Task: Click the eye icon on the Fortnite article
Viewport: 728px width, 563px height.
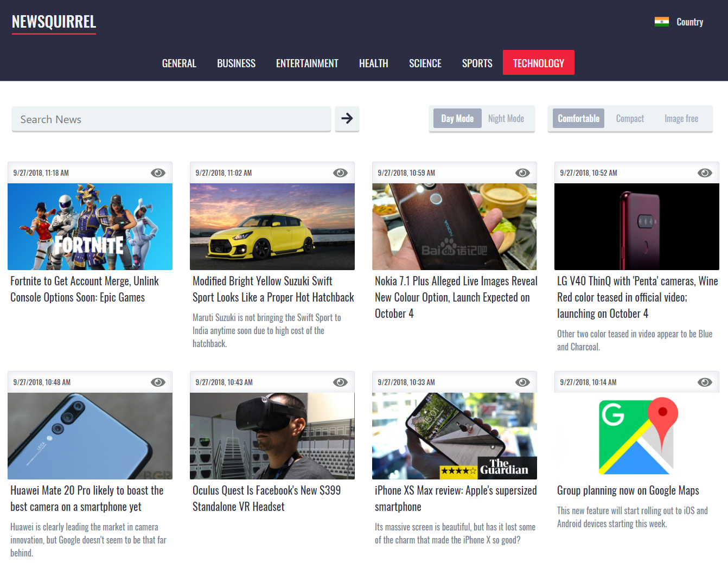Action: click(158, 173)
